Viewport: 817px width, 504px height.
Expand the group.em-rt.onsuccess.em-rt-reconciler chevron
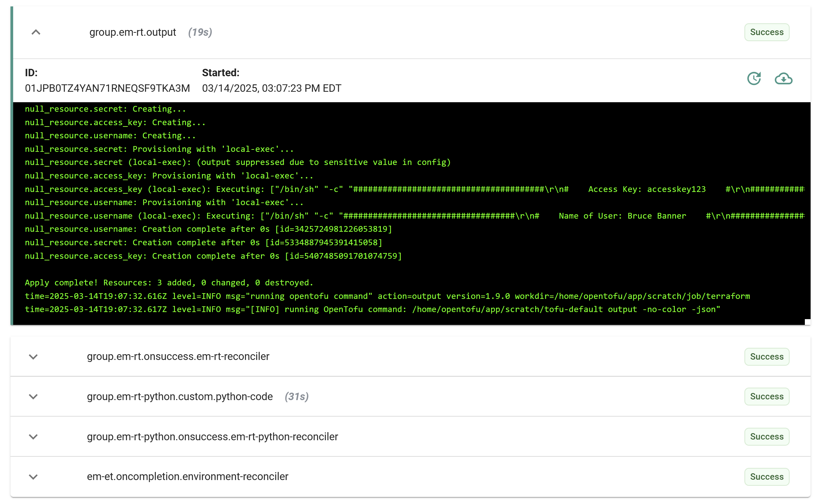[33, 357]
